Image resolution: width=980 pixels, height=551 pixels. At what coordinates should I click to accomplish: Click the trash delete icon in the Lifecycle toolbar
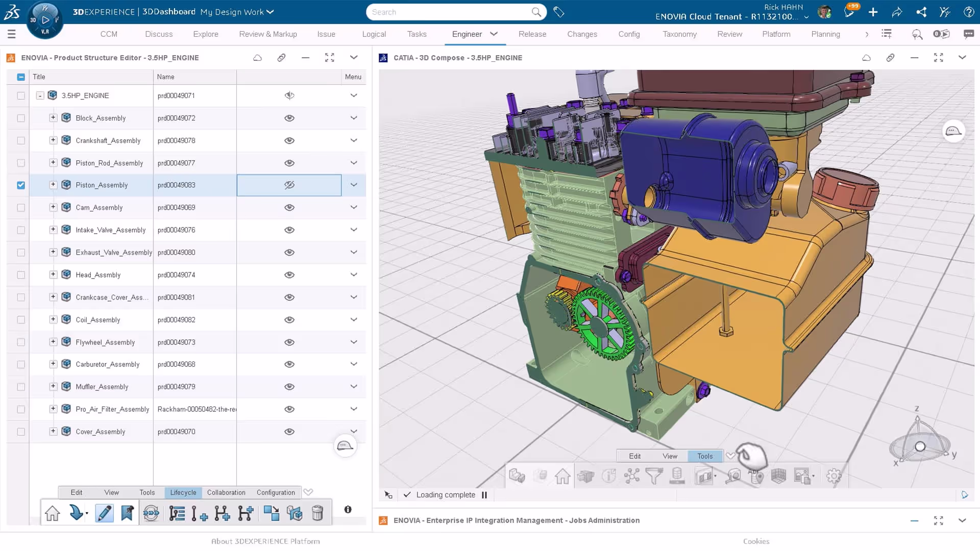point(317,513)
